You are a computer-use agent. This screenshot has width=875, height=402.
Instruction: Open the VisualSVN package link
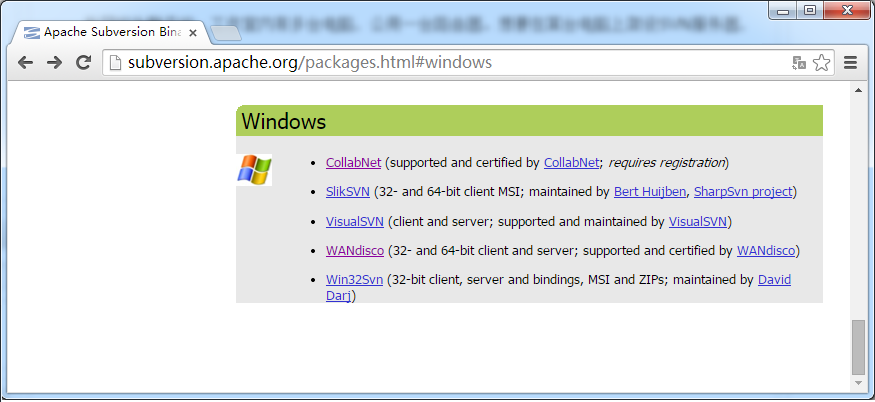click(355, 222)
